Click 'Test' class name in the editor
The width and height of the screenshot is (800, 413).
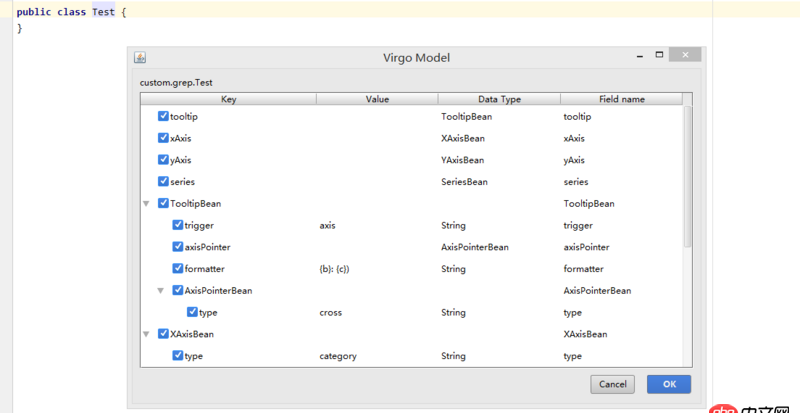(x=104, y=12)
